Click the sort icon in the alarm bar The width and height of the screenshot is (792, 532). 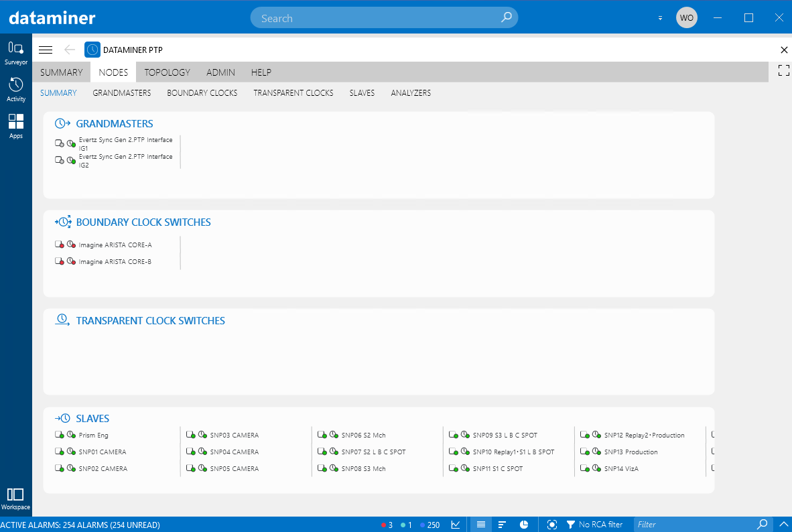click(502, 525)
